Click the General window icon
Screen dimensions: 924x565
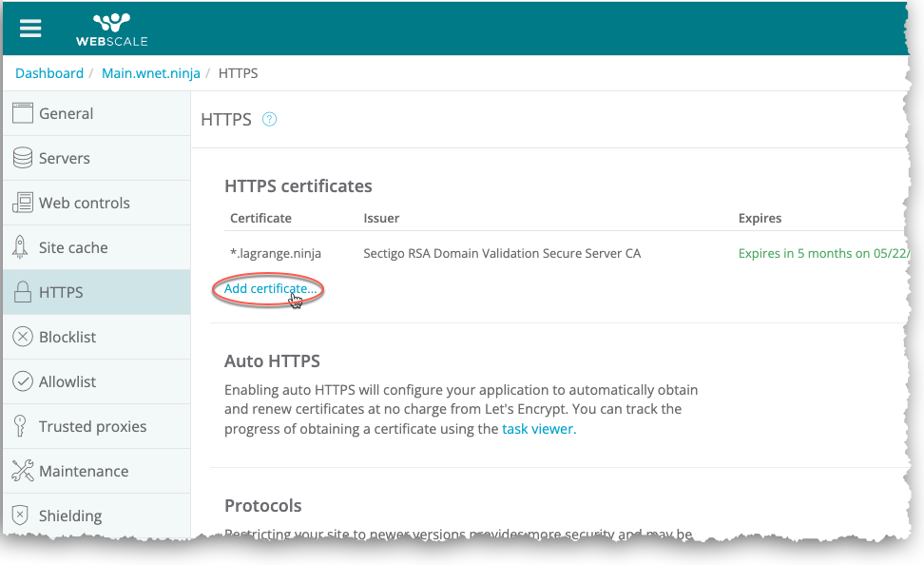point(22,113)
